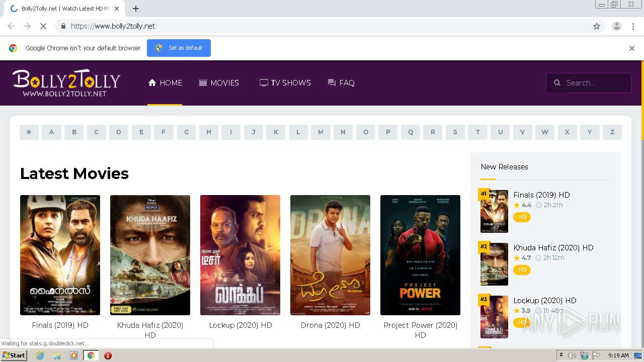
Task: Click the browser forward arrow
Action: click(27, 26)
